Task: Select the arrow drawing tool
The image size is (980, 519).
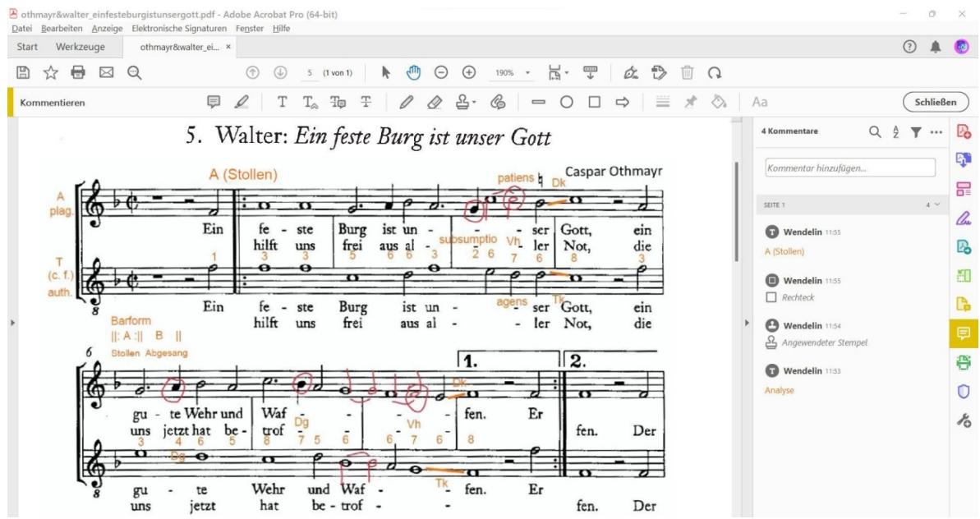Action: coord(623,102)
